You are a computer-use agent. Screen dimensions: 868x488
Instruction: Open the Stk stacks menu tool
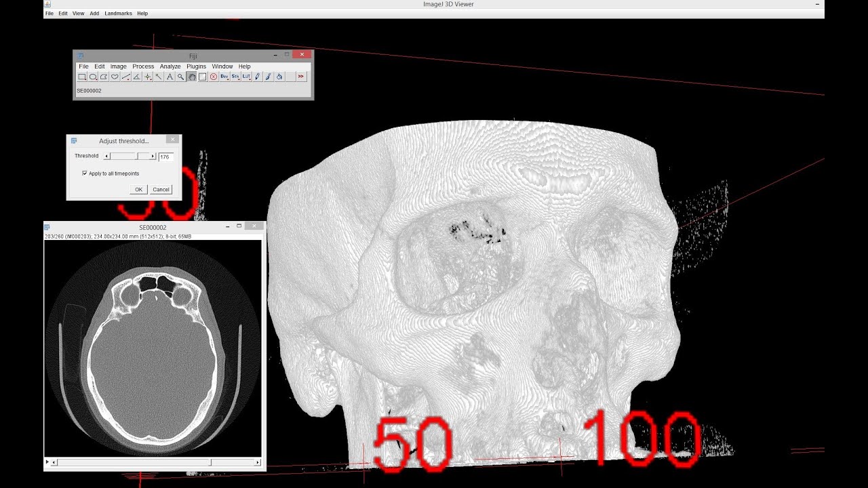pyautogui.click(x=235, y=77)
